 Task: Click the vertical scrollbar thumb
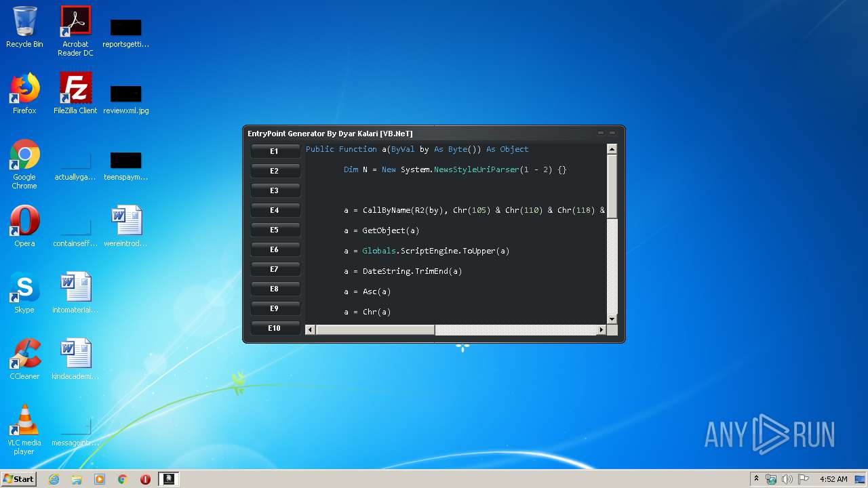pyautogui.click(x=612, y=186)
